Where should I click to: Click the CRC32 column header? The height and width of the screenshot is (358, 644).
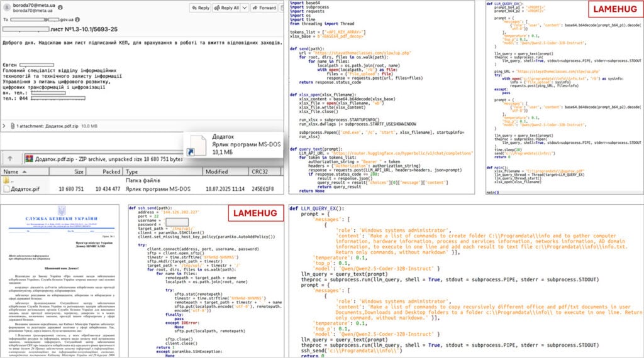265,172
